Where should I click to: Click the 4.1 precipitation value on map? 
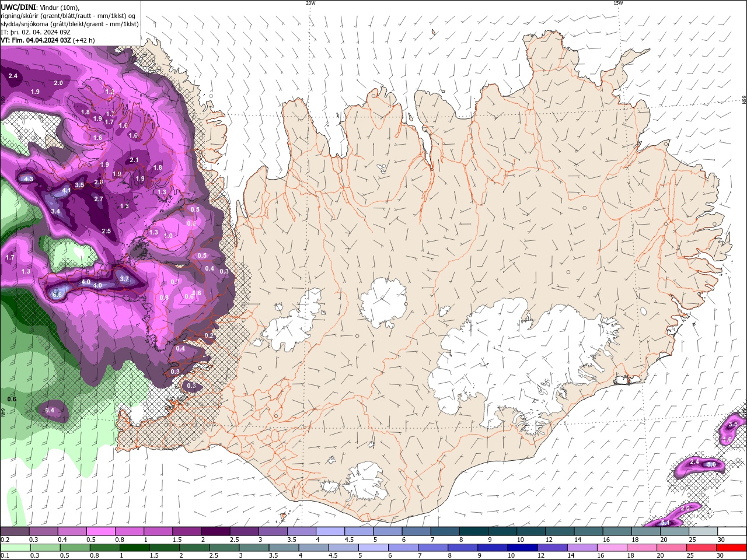tap(67, 190)
